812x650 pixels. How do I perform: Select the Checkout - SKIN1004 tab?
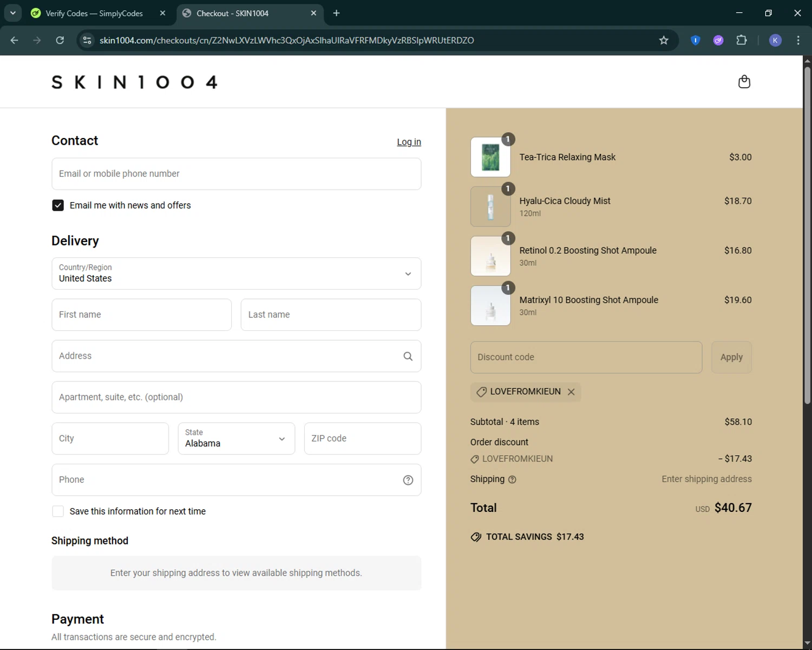pos(233,13)
